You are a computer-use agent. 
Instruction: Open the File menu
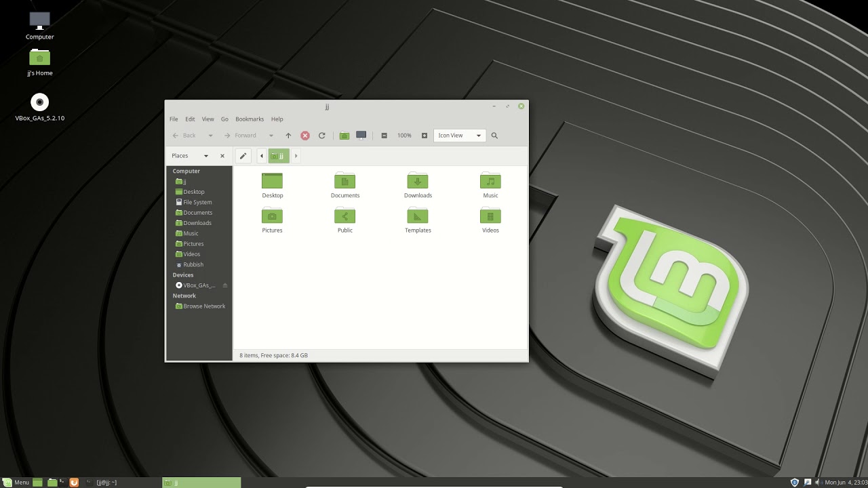(174, 119)
